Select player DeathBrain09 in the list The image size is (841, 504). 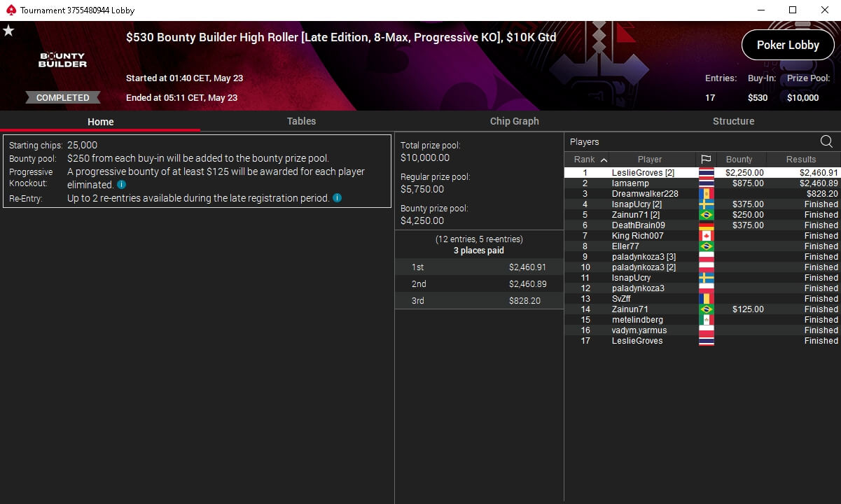pos(702,225)
